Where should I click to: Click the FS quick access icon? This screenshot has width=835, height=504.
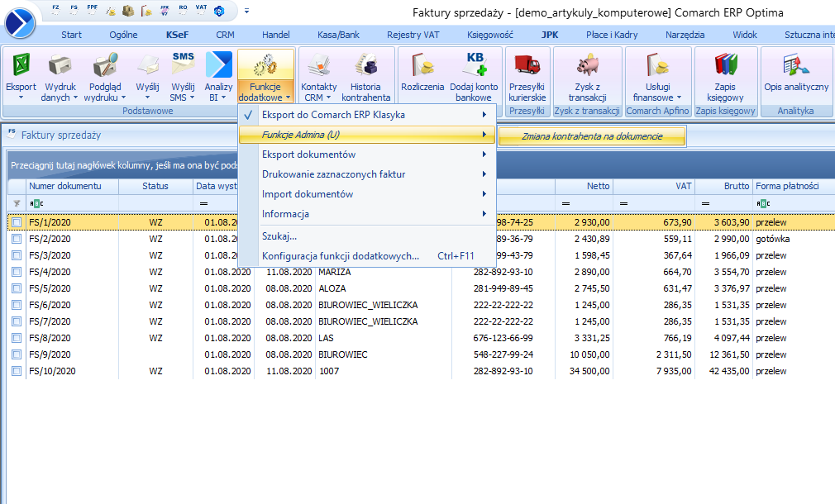coord(74,10)
